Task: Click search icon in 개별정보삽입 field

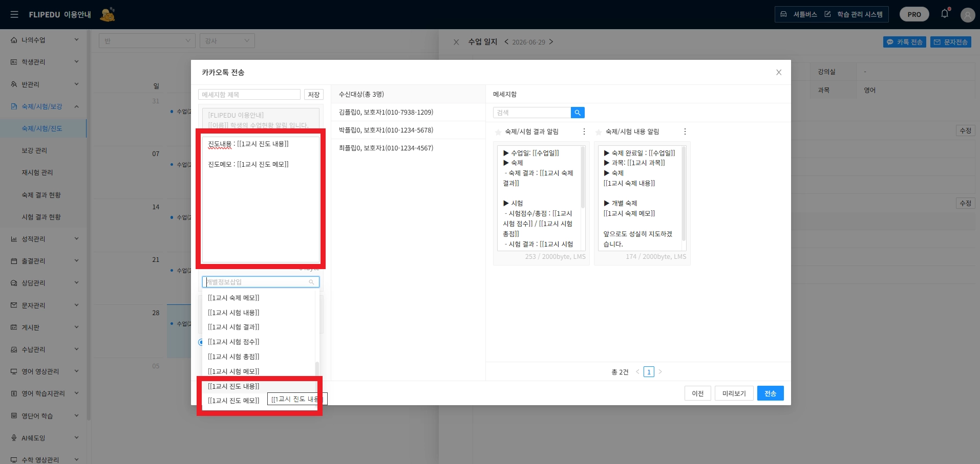Action: click(x=311, y=282)
